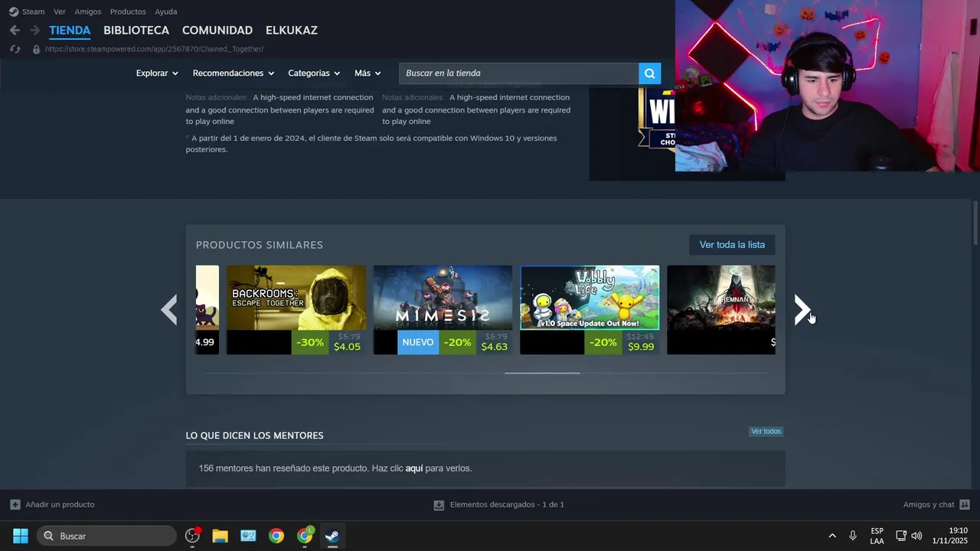980x551 pixels.
Task: Click the plus icon for Añadir un producto
Action: pos(15,504)
